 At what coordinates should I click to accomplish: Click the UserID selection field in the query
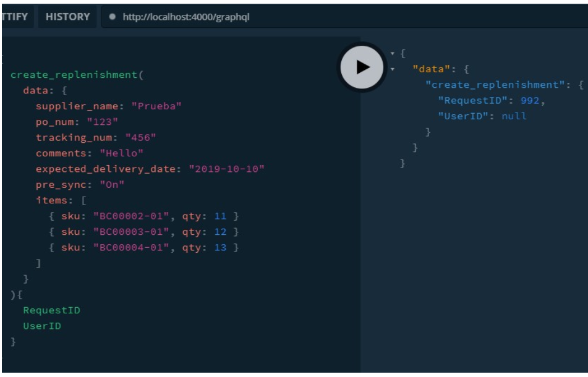pos(42,326)
